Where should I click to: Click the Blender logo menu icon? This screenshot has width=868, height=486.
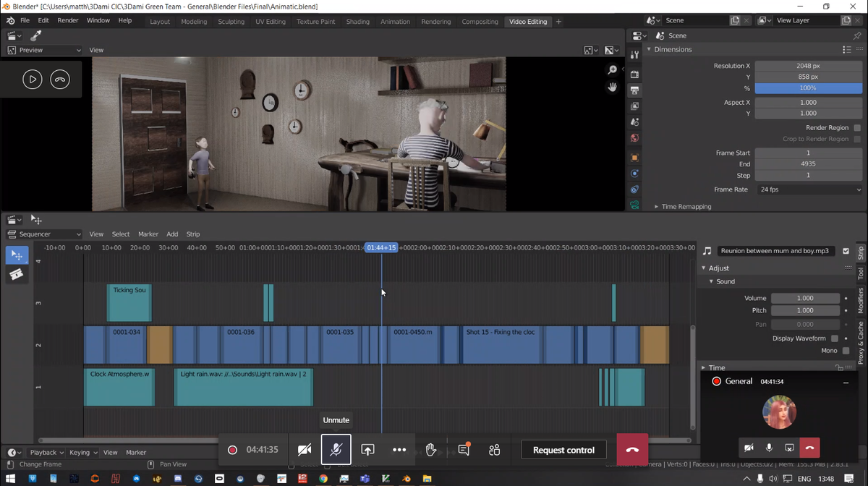[x=11, y=20]
